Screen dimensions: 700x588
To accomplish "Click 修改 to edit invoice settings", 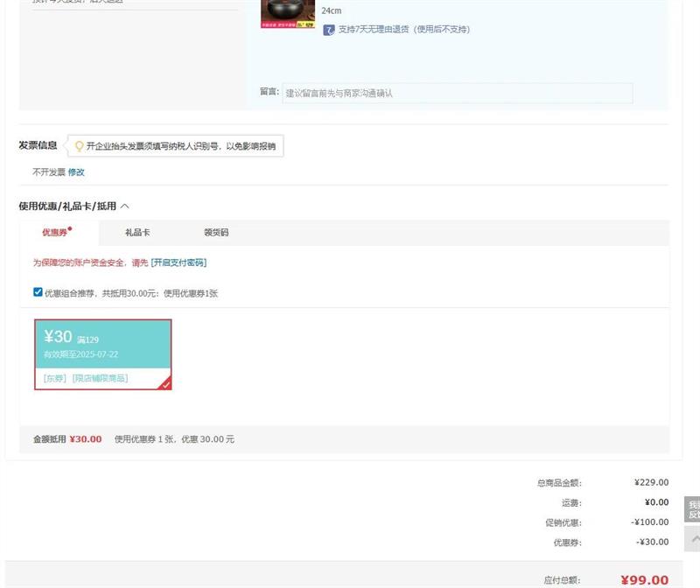I will pyautogui.click(x=76, y=172).
